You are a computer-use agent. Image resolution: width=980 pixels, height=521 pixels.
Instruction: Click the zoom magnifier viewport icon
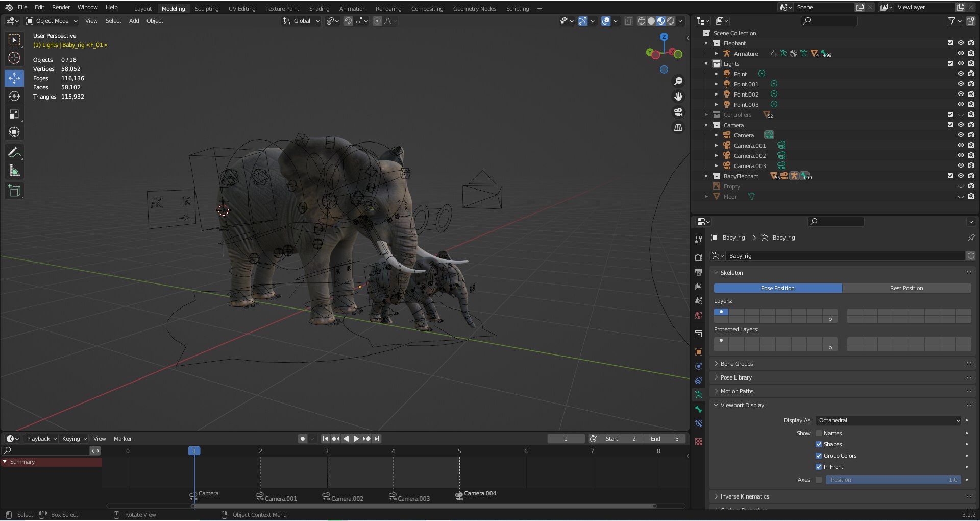(x=678, y=81)
